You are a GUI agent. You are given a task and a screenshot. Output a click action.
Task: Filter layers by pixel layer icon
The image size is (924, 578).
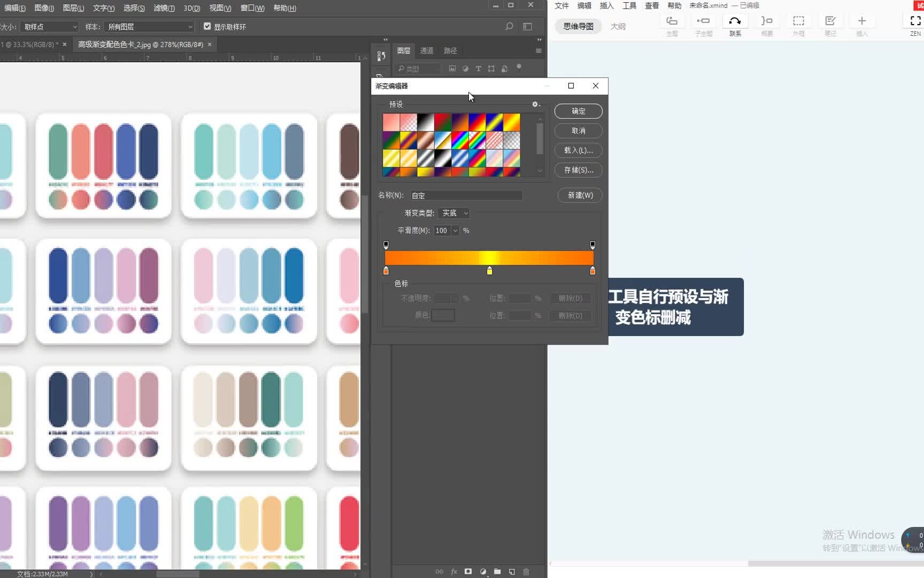pos(452,69)
